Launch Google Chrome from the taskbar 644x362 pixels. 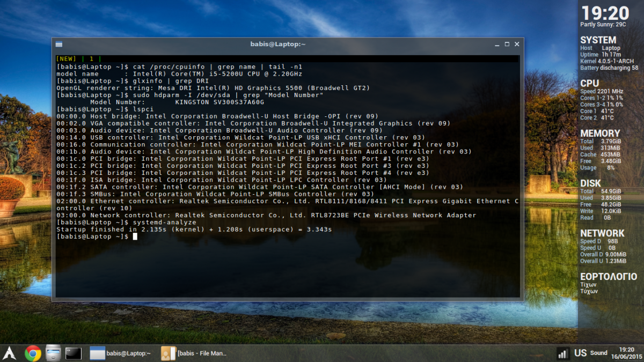pos(33,353)
